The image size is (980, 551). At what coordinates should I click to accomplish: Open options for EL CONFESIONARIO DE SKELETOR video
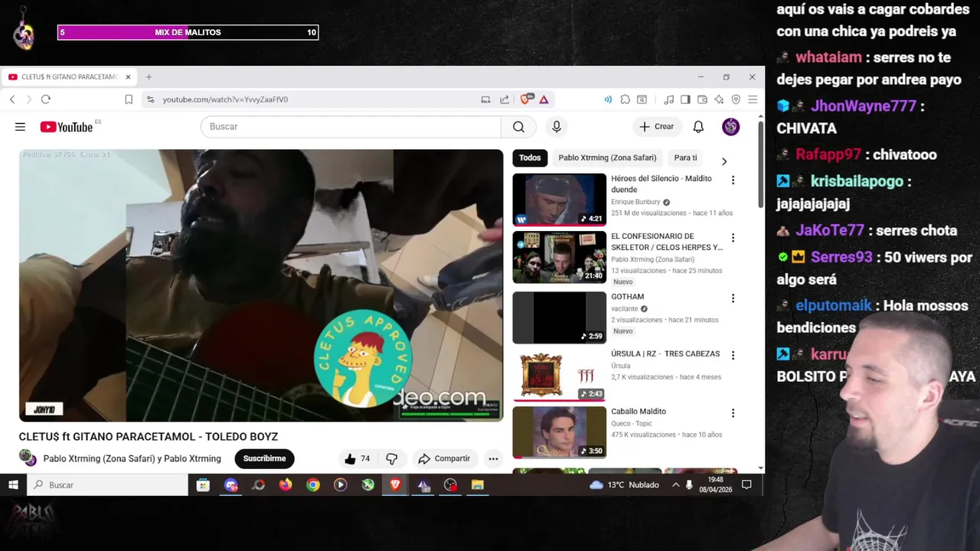tap(733, 238)
